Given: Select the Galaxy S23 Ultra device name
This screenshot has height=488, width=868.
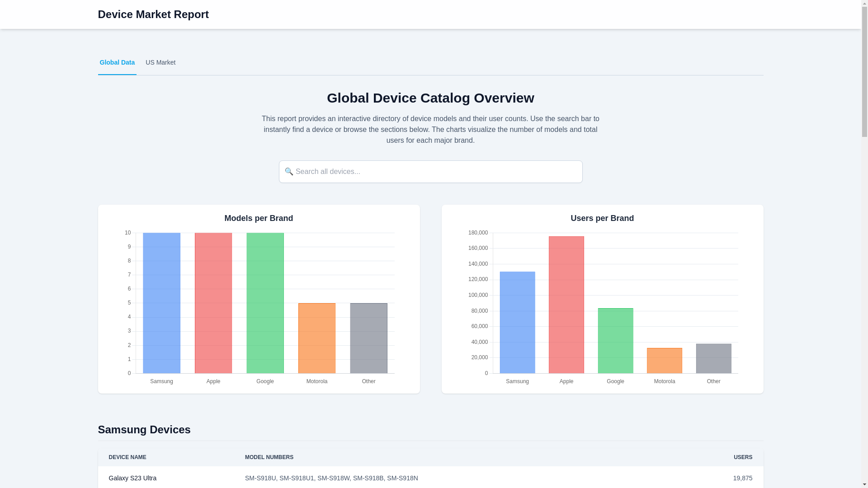Looking at the screenshot, I should (x=132, y=478).
